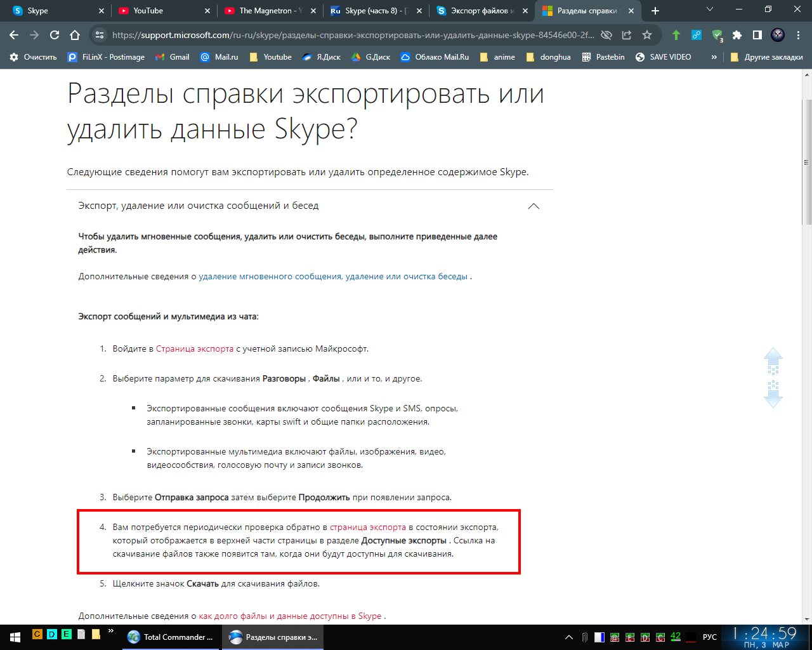812x650 pixels.
Task: Open the Pastebin bookmark
Action: (603, 57)
